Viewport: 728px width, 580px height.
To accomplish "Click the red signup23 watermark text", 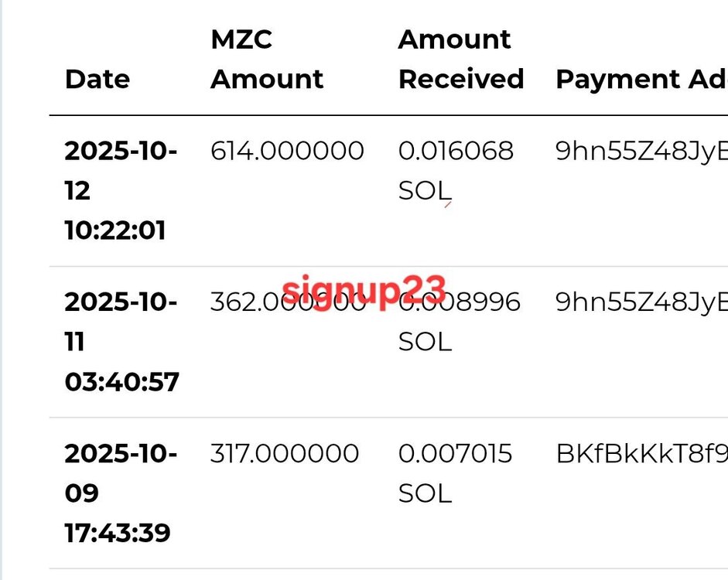I will pyautogui.click(x=364, y=289).
